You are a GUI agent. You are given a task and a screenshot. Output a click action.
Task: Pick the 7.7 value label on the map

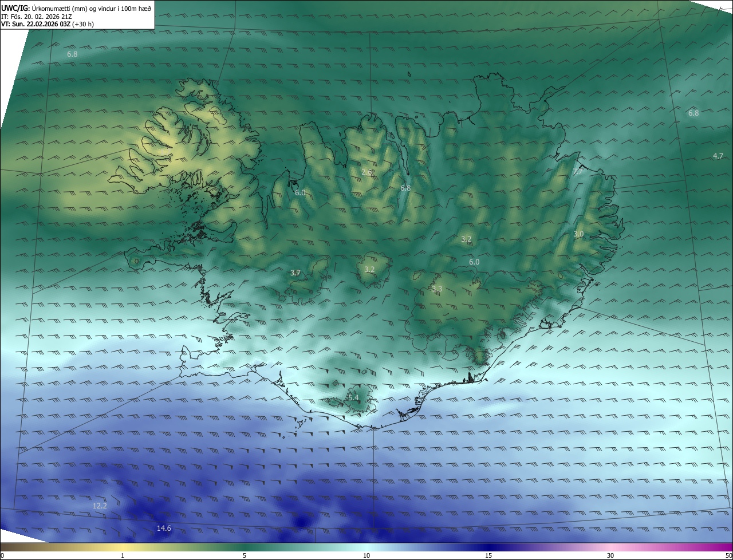(578, 172)
